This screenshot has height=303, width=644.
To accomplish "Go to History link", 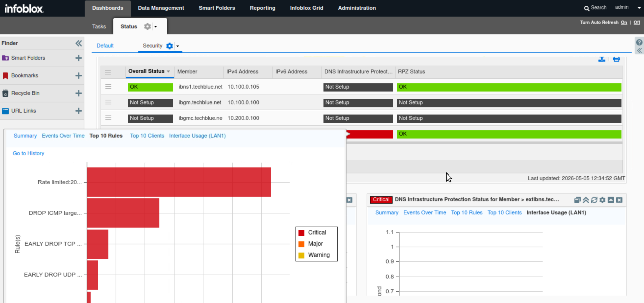I will coord(28,153).
